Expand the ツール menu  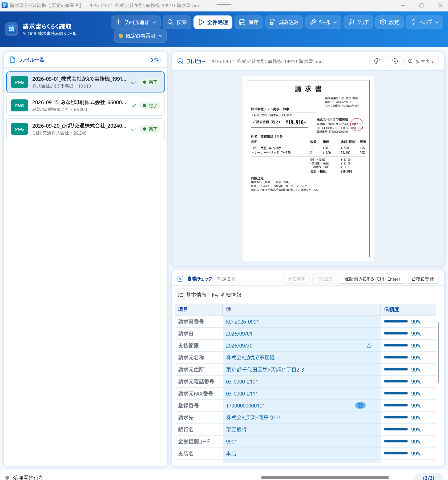point(323,22)
